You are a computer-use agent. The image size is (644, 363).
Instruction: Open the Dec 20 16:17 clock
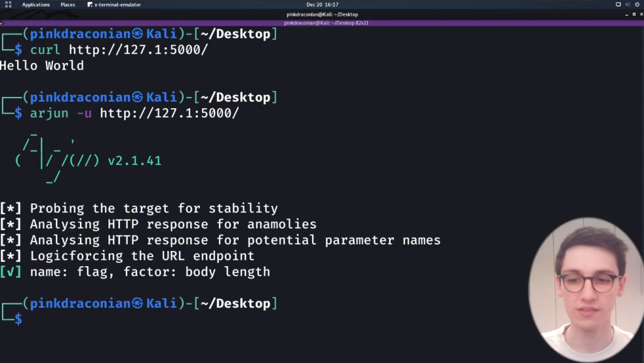click(x=323, y=4)
